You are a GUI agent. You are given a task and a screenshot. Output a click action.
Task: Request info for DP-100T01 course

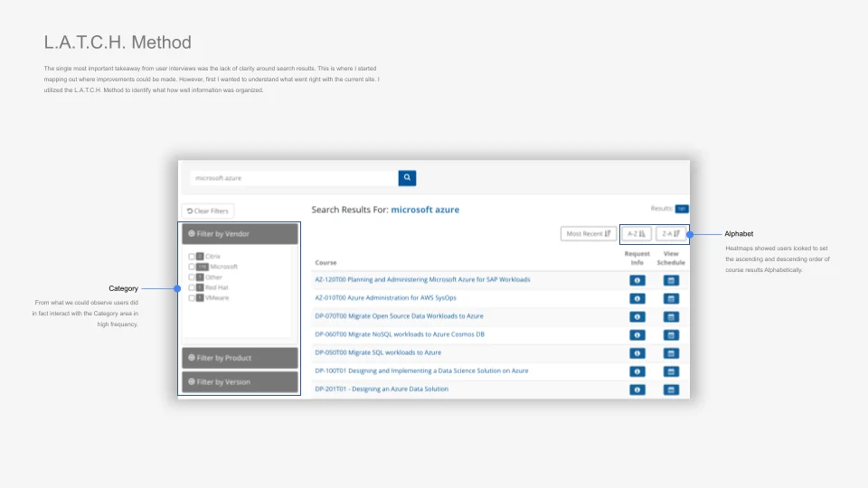[637, 371]
